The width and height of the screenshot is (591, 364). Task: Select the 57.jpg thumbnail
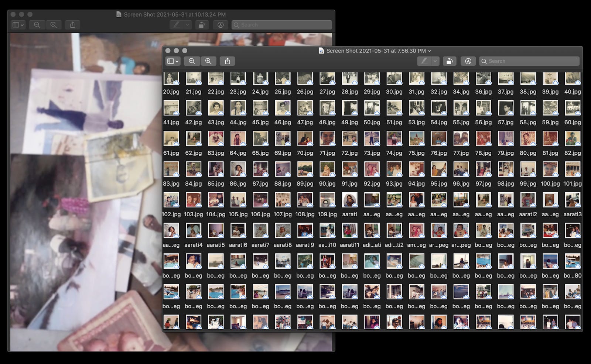pyautogui.click(x=506, y=108)
